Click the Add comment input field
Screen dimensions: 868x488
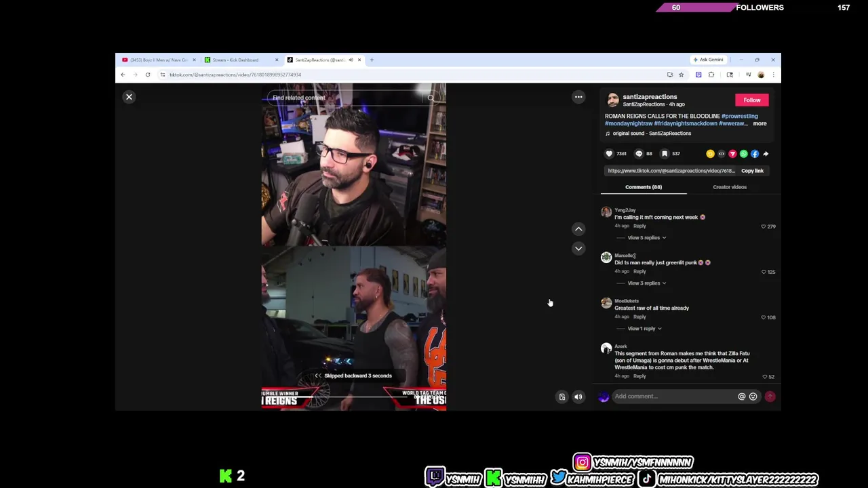coord(673,396)
